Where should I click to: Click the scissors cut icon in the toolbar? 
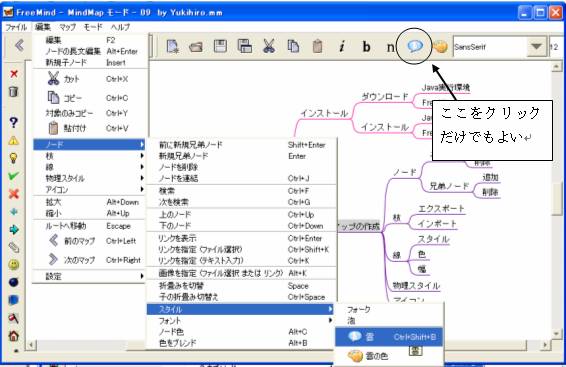[269, 46]
